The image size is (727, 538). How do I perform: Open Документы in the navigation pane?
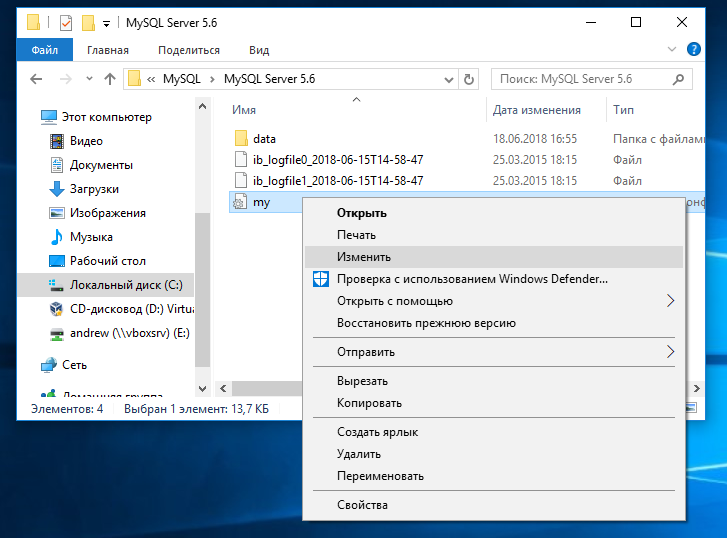(91, 165)
